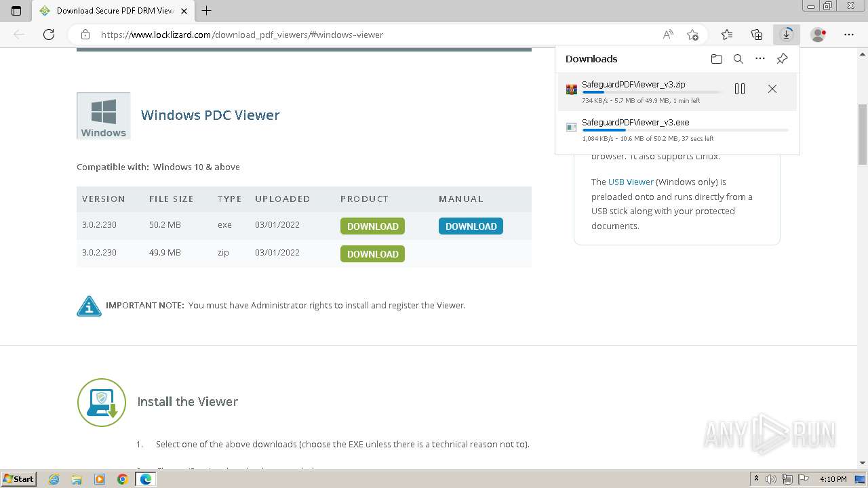The height and width of the screenshot is (488, 868).
Task: Download the manual for the exe
Action: (x=471, y=226)
